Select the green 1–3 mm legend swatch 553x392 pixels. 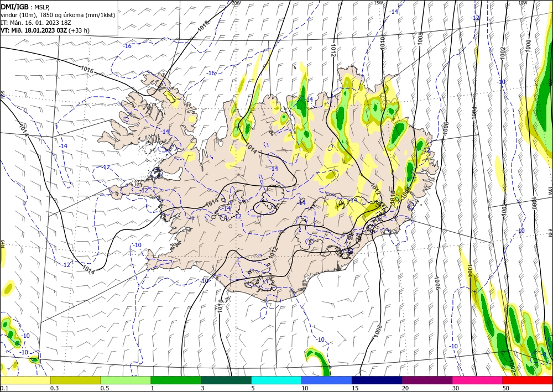(x=176, y=380)
